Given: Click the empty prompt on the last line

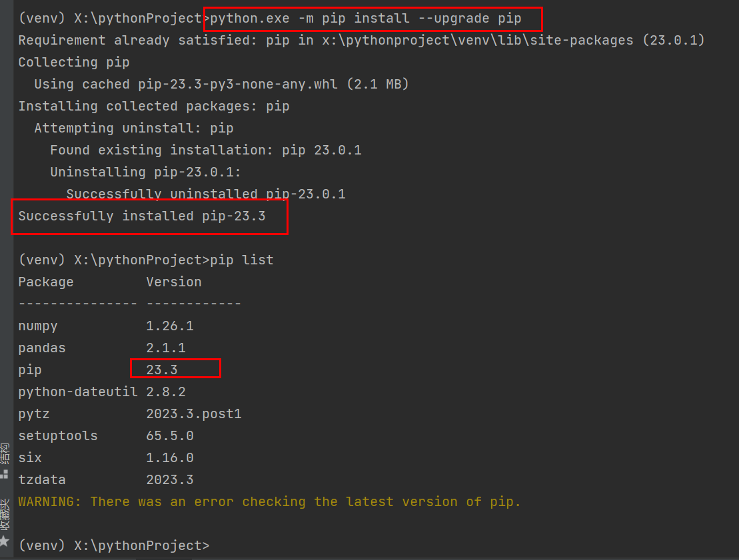Looking at the screenshot, I should tap(220, 545).
